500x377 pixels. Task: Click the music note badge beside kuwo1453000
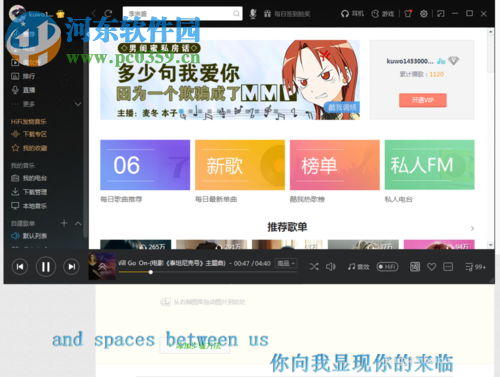[x=441, y=61]
